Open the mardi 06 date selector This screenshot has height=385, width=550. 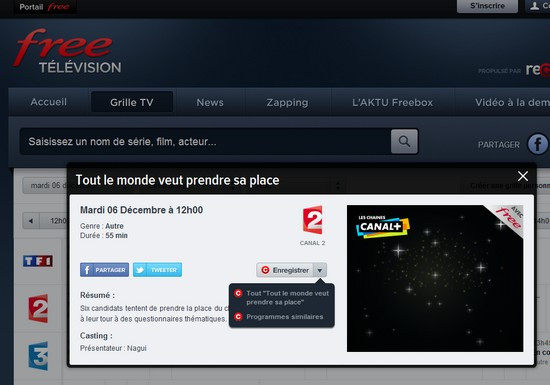46,185
